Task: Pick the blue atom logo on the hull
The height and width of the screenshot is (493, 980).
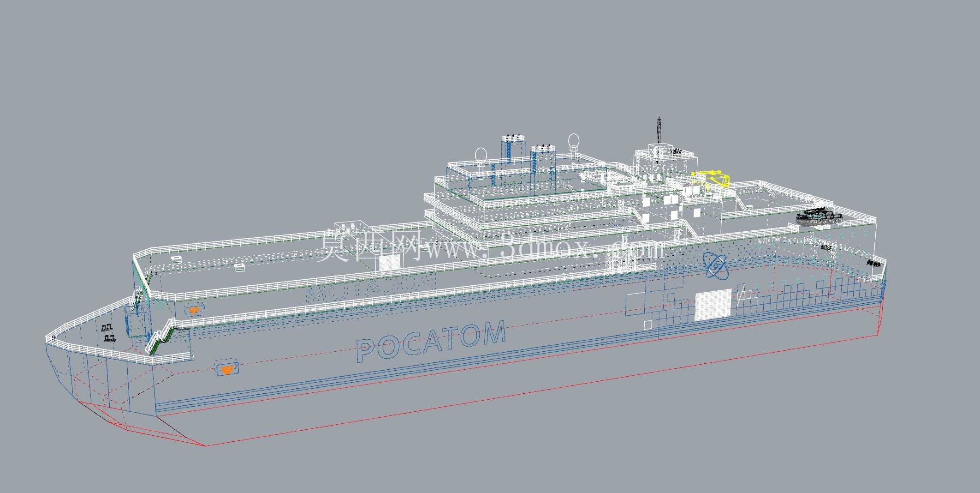Action: pos(715,265)
